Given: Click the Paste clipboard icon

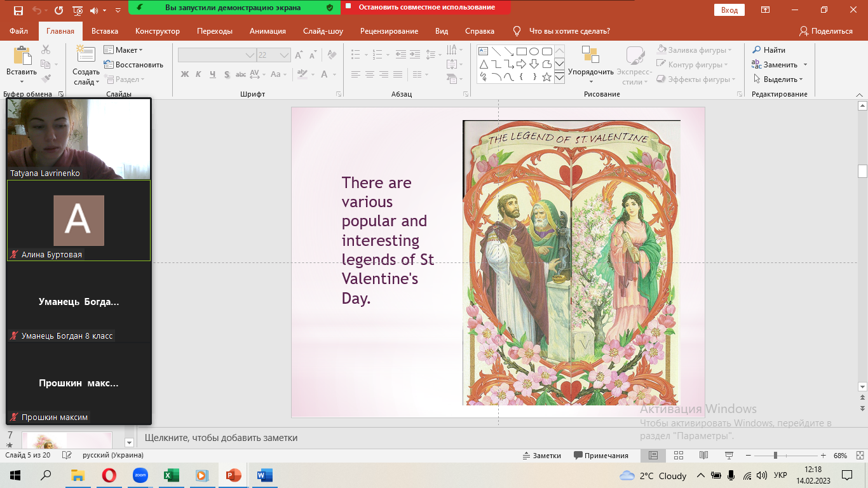Looking at the screenshot, I should click(22, 56).
